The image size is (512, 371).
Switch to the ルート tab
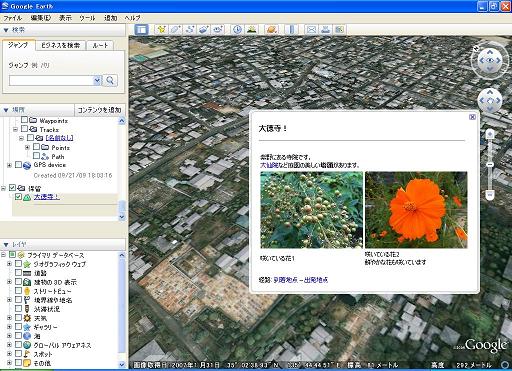[x=100, y=45]
